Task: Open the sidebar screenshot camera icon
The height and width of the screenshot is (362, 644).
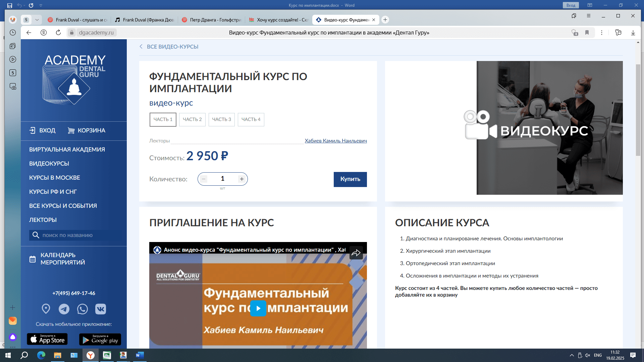Action: (13, 86)
